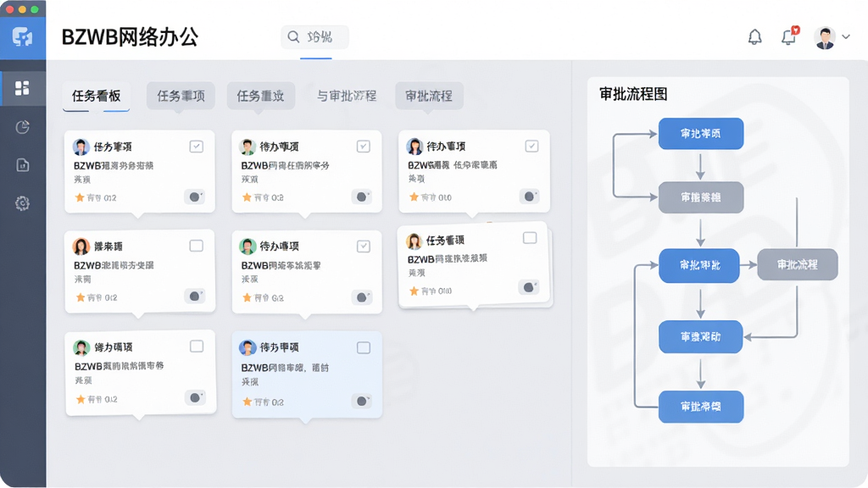Click the star on center task card

[x=247, y=297]
